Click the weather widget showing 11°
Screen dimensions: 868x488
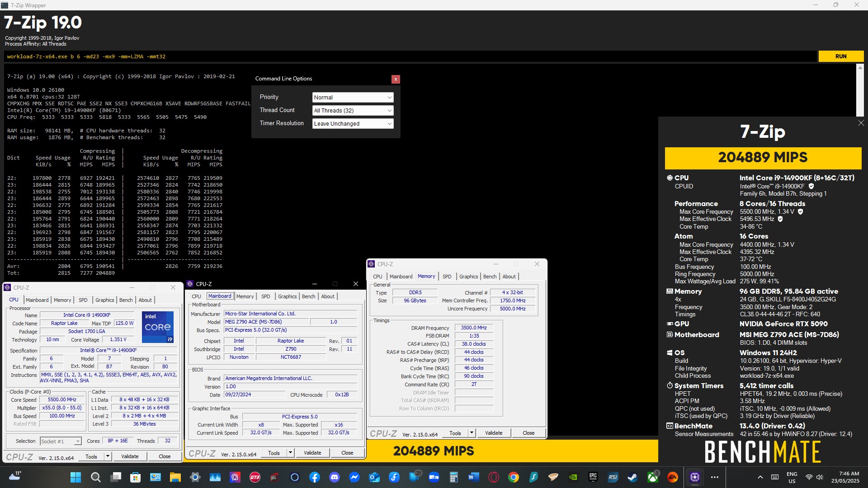[x=15, y=476]
